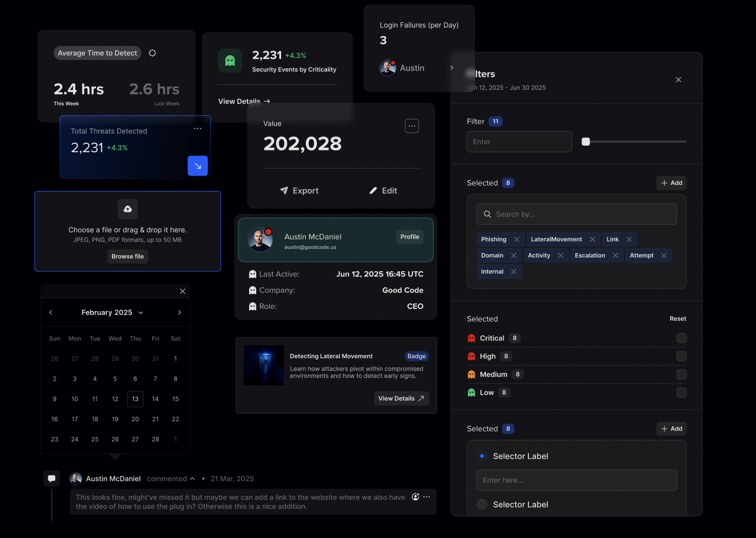
Task: Click the Export button
Action: click(299, 191)
